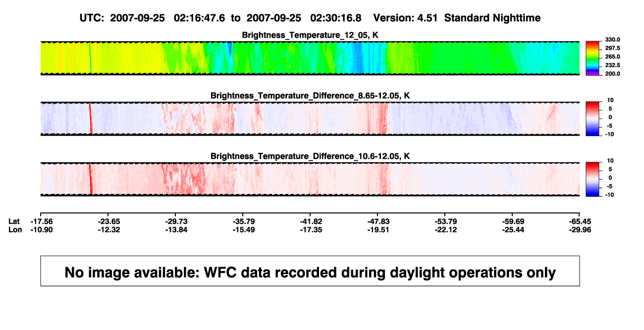Click the 10.6-12.05 difference image strip
This screenshot has height=330, width=644.
tap(310, 179)
